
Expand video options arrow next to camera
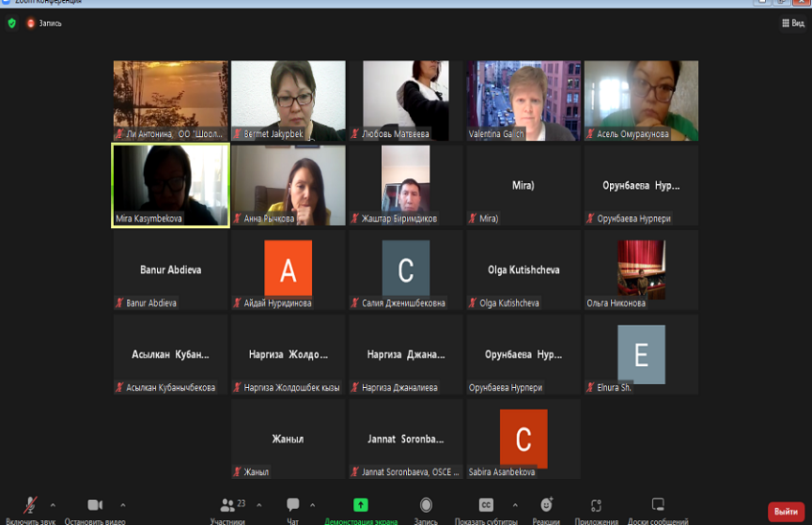[x=123, y=504]
